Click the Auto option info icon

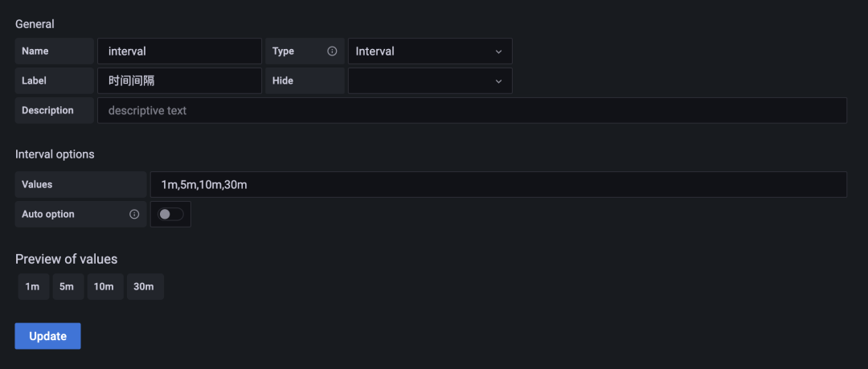(x=134, y=215)
